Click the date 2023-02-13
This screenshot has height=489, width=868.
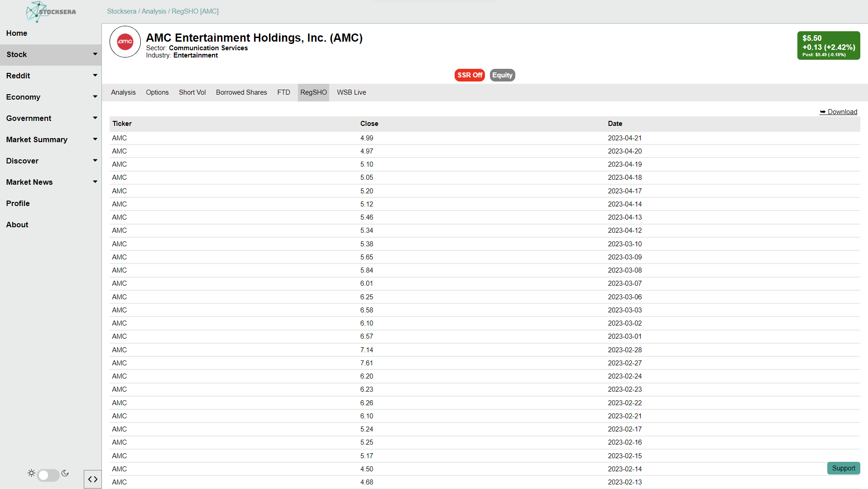624,482
